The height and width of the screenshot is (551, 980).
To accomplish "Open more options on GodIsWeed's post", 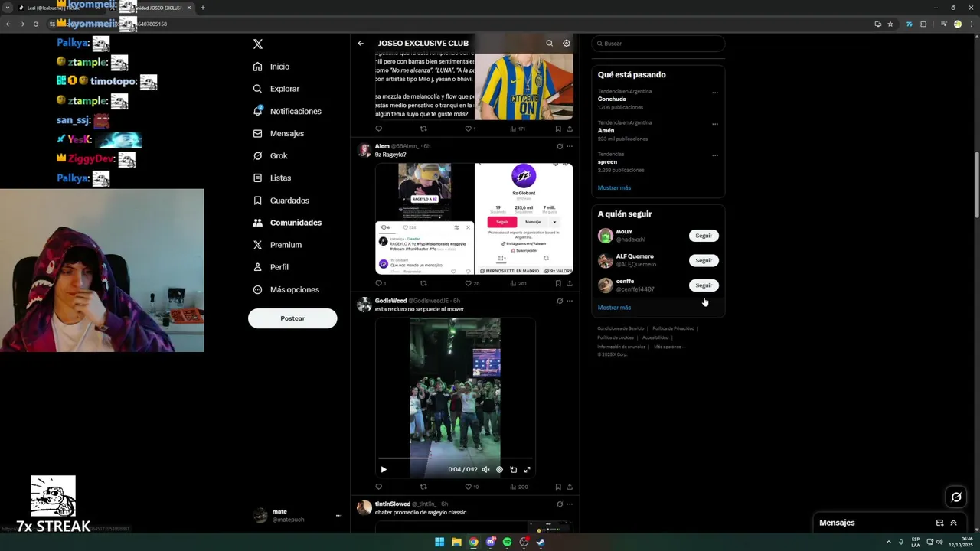I will point(570,301).
